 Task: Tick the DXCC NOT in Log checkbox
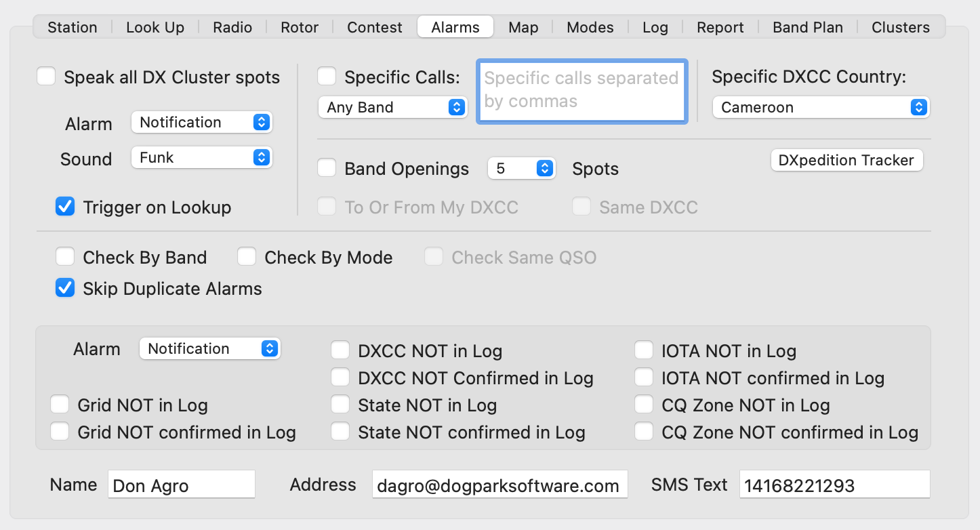click(x=340, y=350)
